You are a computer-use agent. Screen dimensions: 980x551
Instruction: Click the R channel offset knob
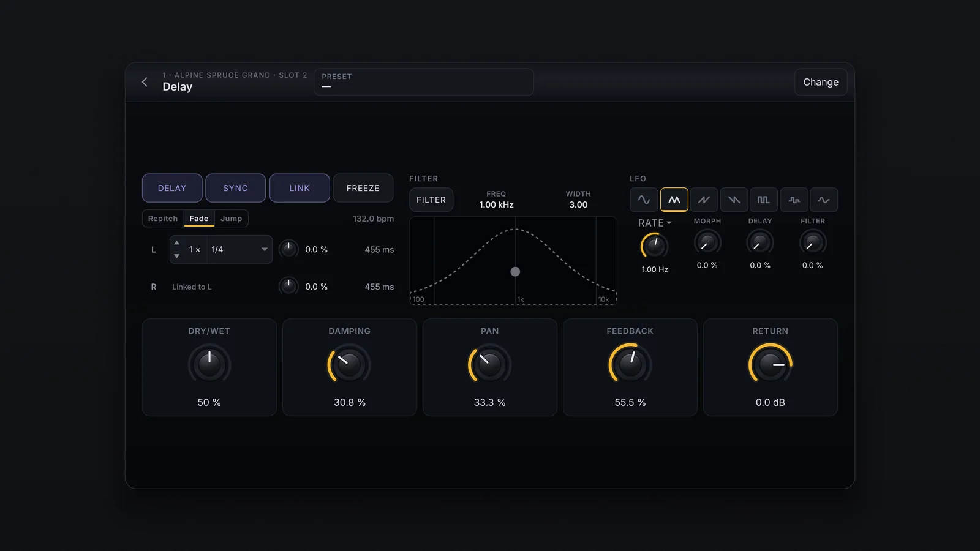(x=288, y=286)
